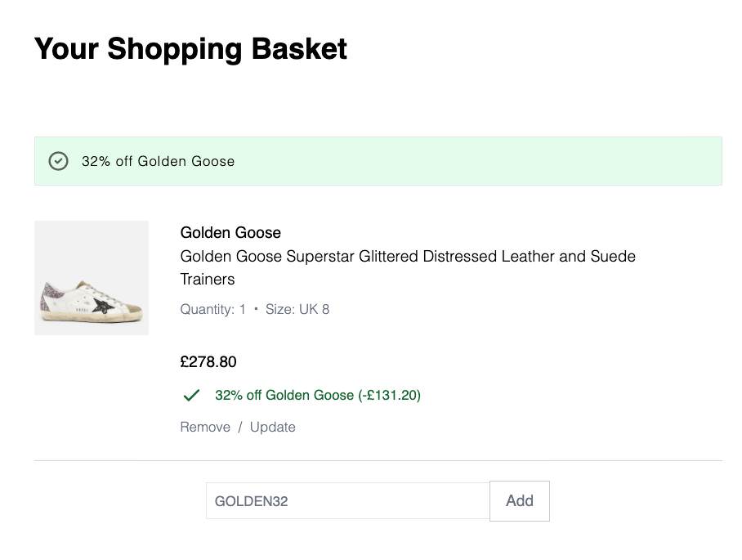
Task: Click the applied discount line showing -£131.20
Action: click(317, 395)
